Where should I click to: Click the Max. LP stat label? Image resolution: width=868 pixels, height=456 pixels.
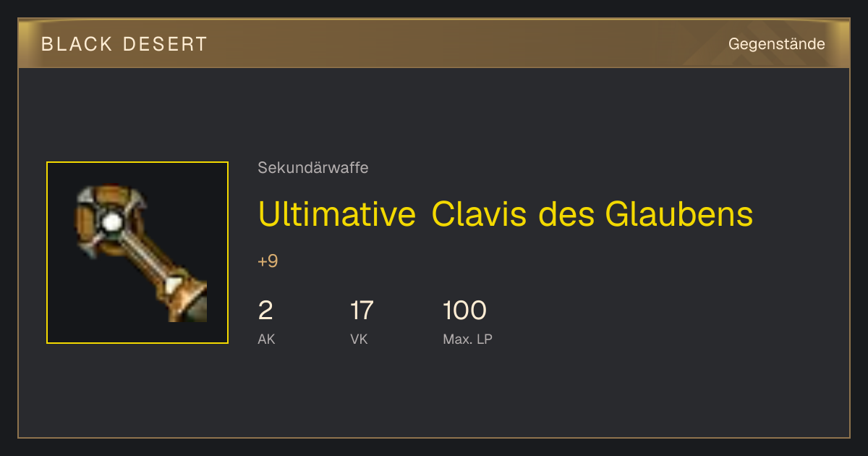tap(467, 339)
